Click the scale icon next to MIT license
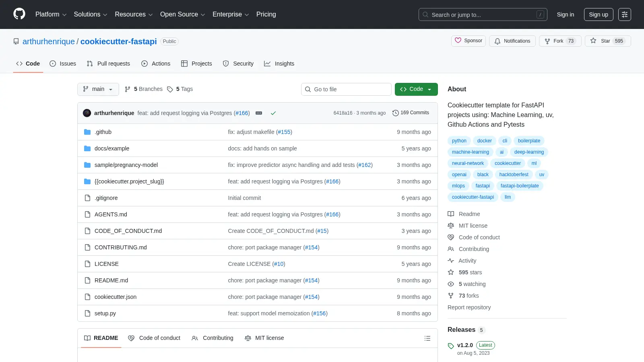The image size is (644, 362). 451,226
